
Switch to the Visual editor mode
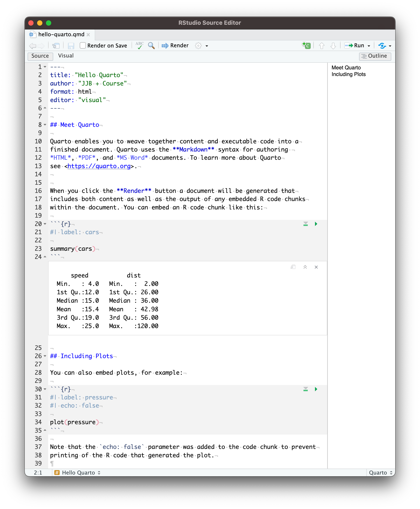click(66, 56)
